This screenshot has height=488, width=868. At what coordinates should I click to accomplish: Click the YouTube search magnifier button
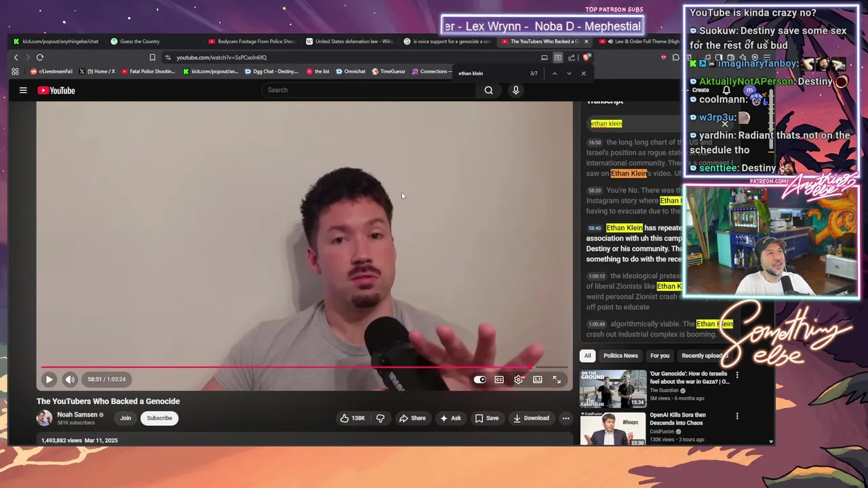(488, 90)
